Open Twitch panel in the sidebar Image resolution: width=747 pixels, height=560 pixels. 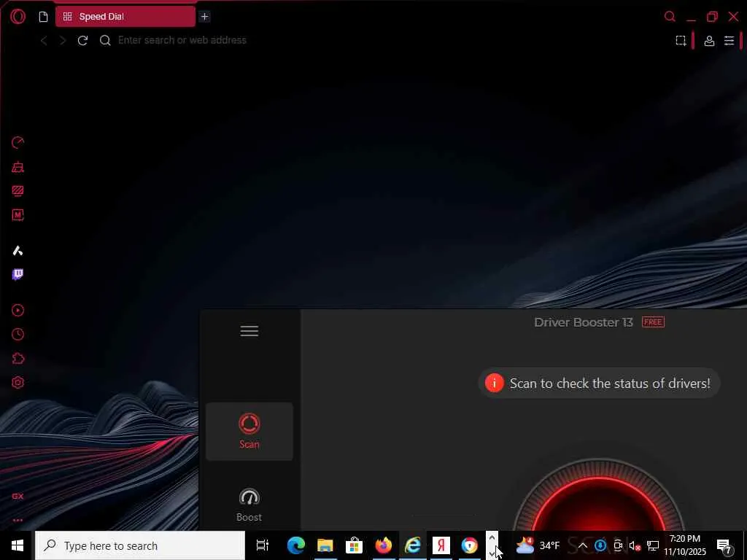click(x=18, y=274)
